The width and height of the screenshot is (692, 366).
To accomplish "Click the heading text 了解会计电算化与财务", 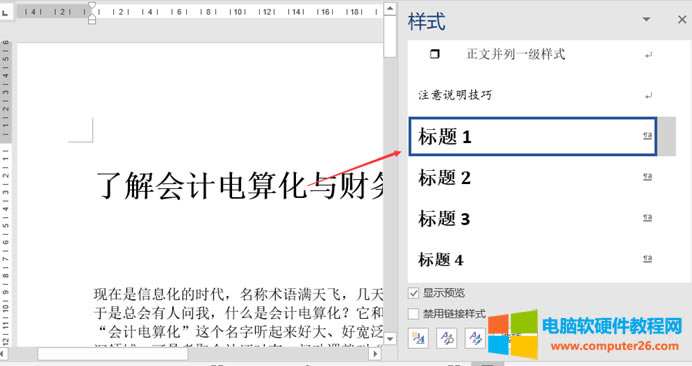I will pyautogui.click(x=239, y=185).
